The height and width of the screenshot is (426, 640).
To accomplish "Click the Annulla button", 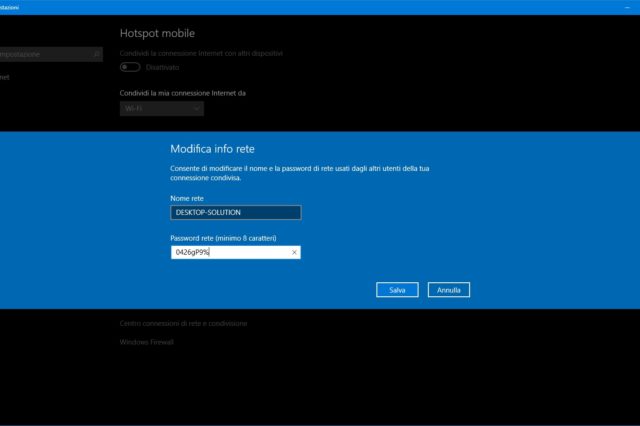I will [449, 290].
